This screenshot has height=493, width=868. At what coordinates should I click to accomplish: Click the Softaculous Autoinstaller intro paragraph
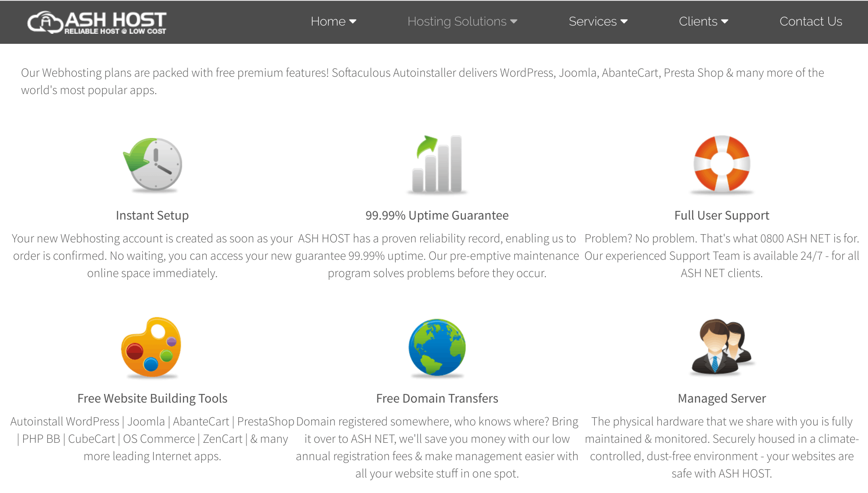coord(423,81)
